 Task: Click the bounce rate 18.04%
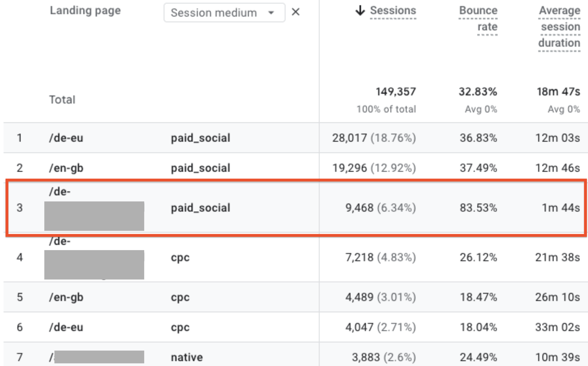click(478, 327)
